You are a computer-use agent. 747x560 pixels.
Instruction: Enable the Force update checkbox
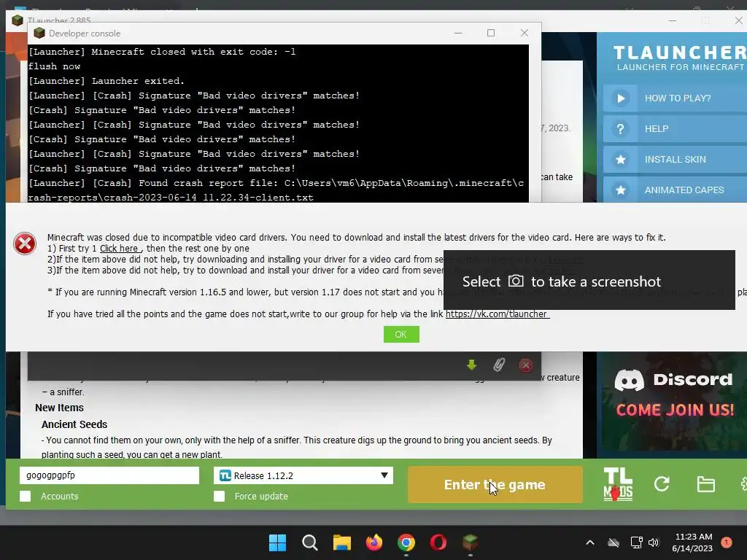pyautogui.click(x=219, y=496)
